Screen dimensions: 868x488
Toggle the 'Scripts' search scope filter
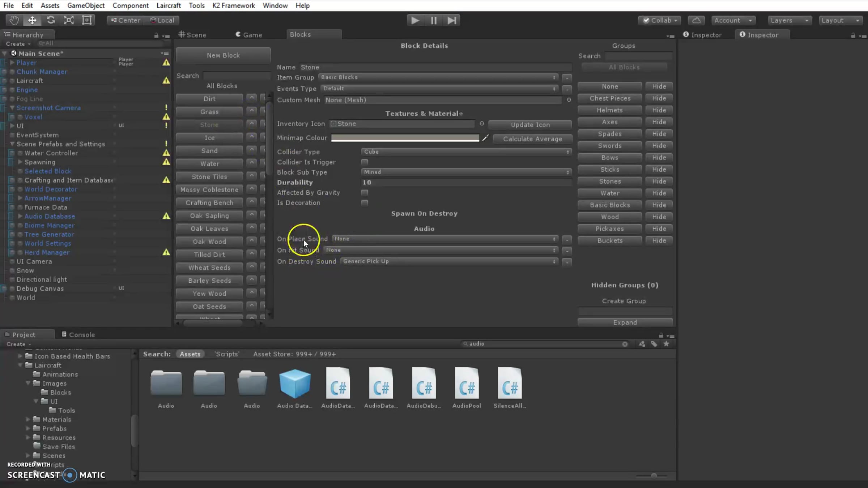tap(227, 354)
